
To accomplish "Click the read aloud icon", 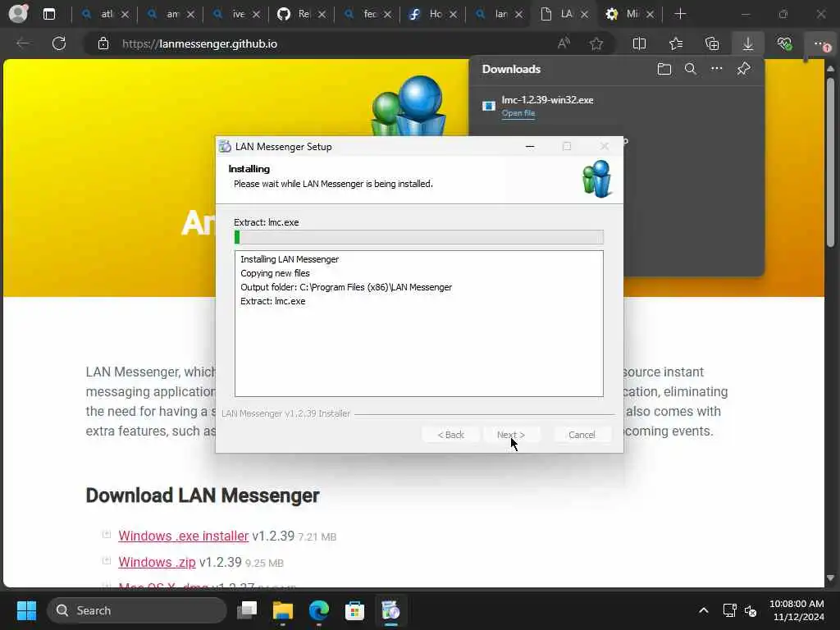I will [564, 43].
